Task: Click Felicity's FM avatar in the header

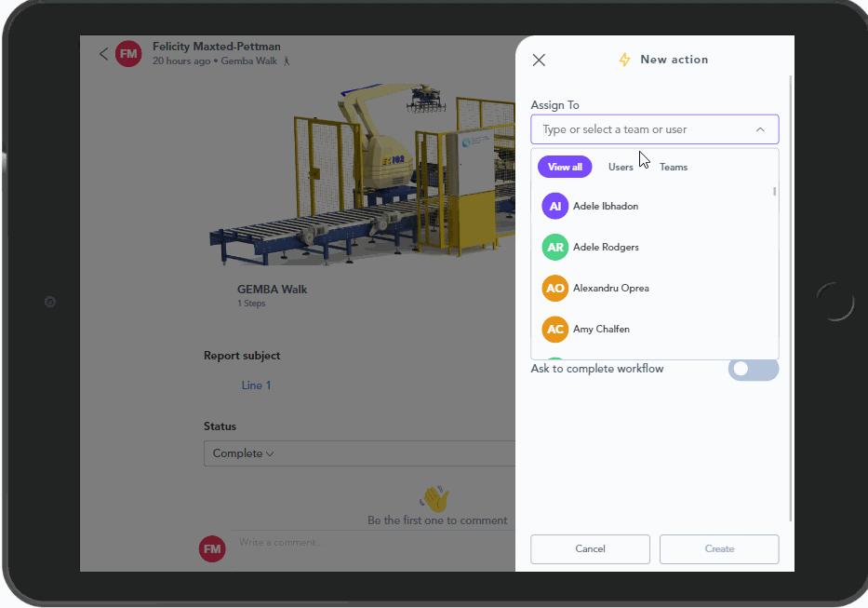Action: (128, 54)
